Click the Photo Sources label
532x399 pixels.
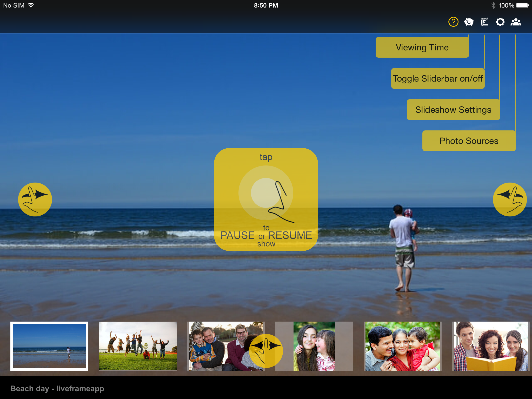(469, 141)
